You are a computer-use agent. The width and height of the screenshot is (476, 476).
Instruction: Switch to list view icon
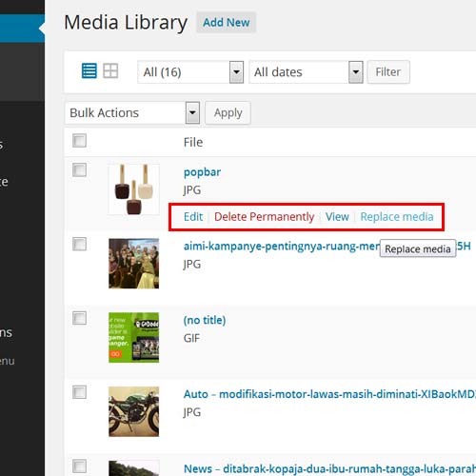click(x=89, y=70)
